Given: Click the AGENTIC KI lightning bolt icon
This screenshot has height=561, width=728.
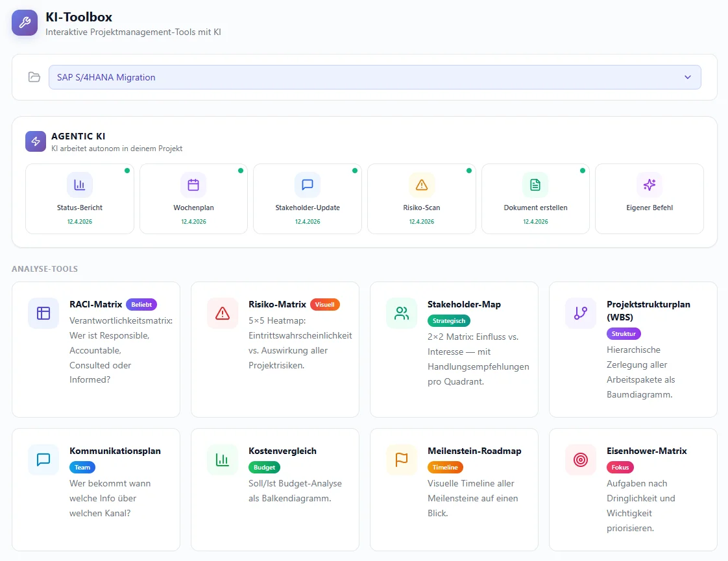Looking at the screenshot, I should click(36, 141).
